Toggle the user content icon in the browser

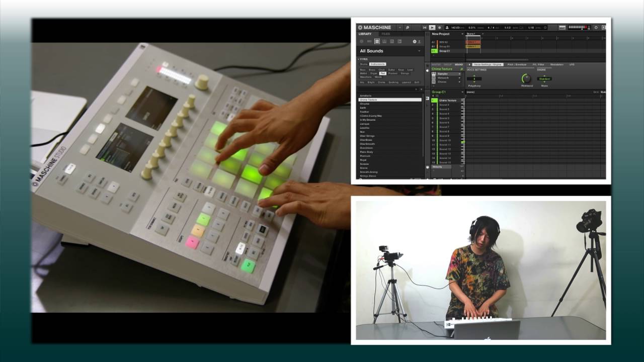(420, 41)
